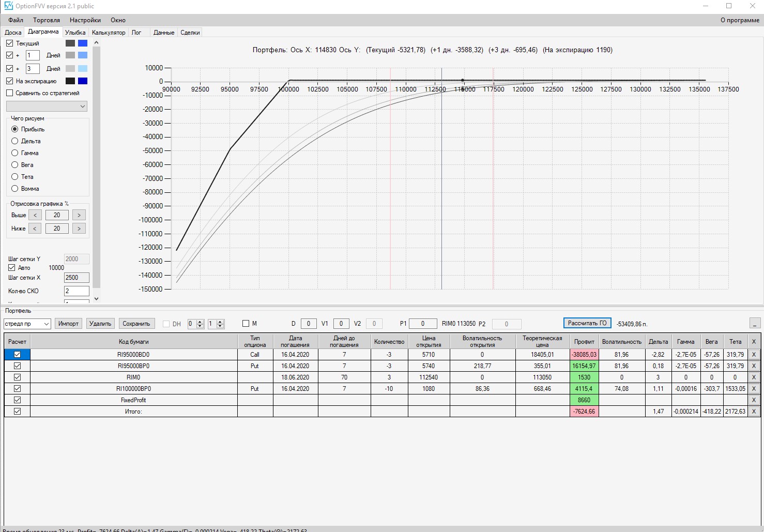Toggle the На экспирацию curve checkbox
The image size is (764, 532).
pos(10,81)
